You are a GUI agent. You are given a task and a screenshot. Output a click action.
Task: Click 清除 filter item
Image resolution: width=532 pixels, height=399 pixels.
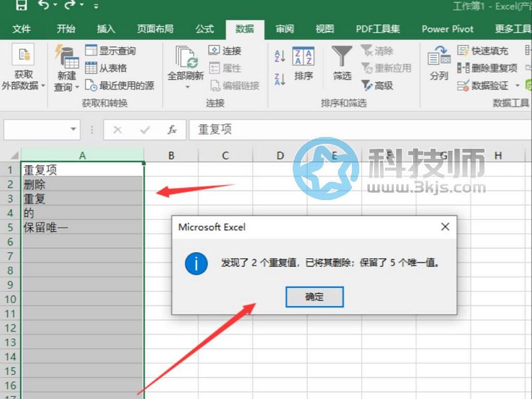click(x=377, y=51)
